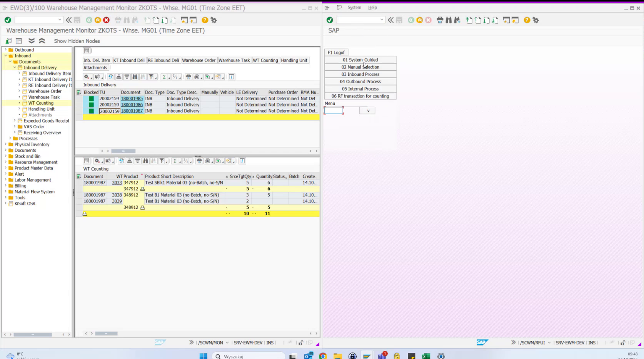Viewport: 644px width, 359px height.
Task: Switch to the WT Counting tab
Action: 265,60
